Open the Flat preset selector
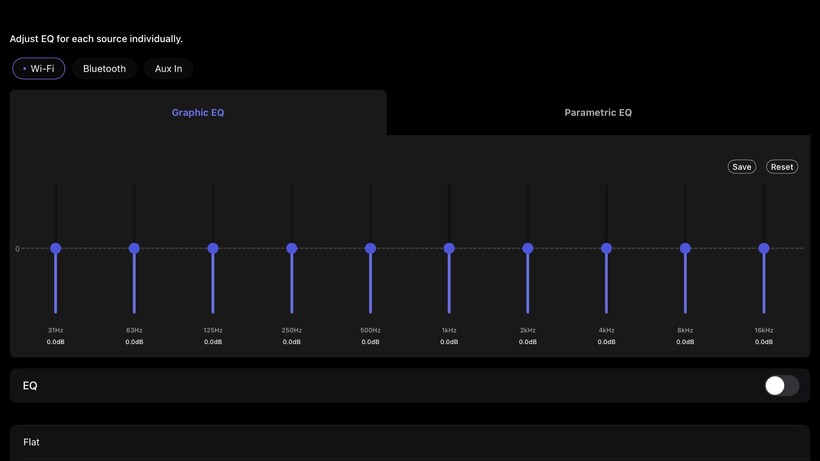Viewport: 820px width, 461px height. pos(410,442)
